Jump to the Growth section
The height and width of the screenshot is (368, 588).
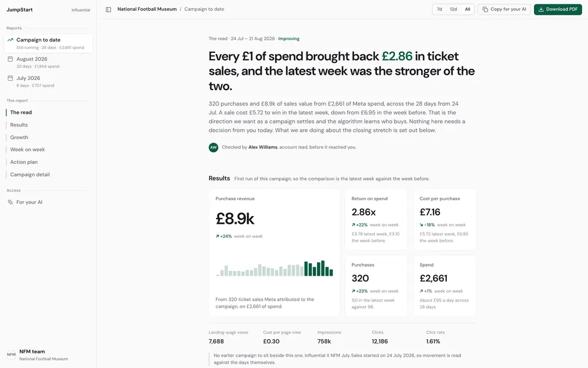pos(19,137)
